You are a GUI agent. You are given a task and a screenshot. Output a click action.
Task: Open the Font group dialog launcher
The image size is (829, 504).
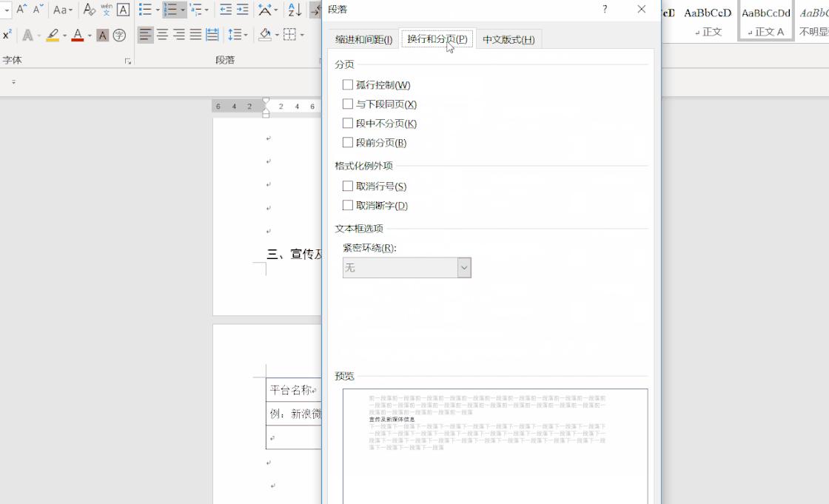pyautogui.click(x=127, y=59)
